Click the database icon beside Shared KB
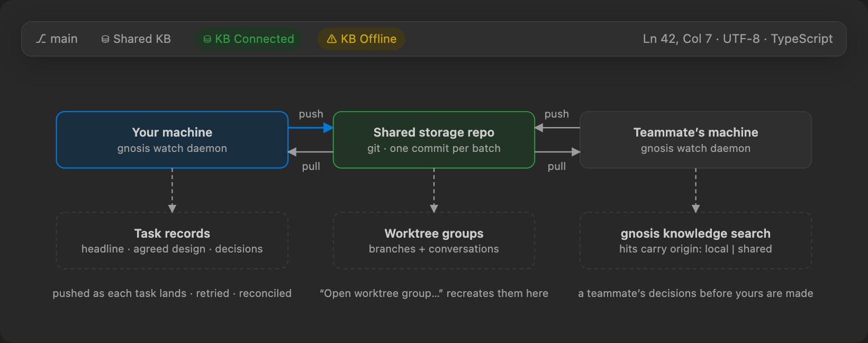The image size is (868, 343). click(x=105, y=39)
